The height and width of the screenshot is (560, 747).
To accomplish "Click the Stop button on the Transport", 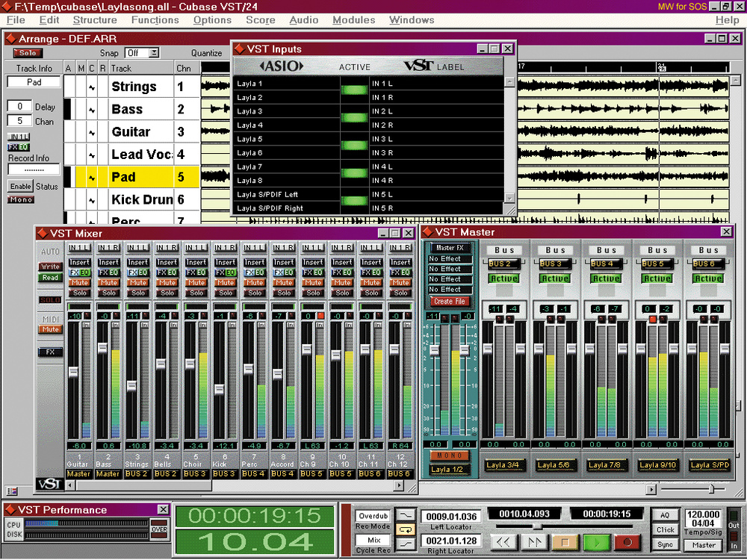I will tap(565, 542).
